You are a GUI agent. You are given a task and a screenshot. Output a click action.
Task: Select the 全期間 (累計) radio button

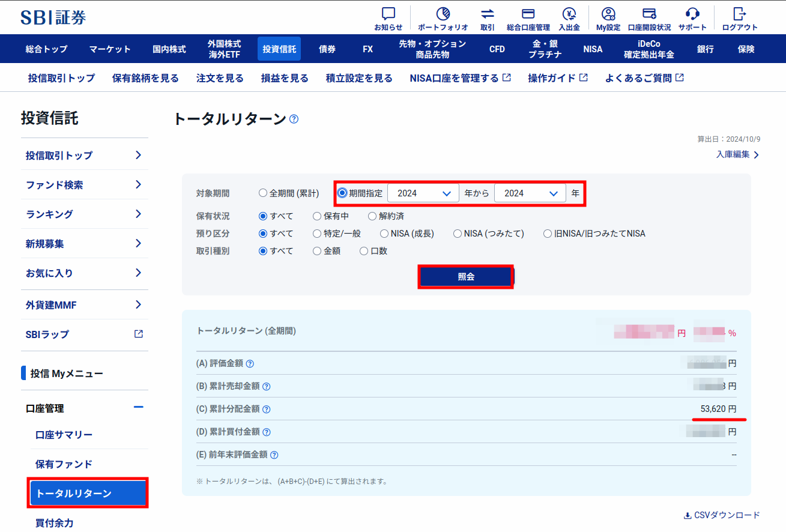pos(263,193)
